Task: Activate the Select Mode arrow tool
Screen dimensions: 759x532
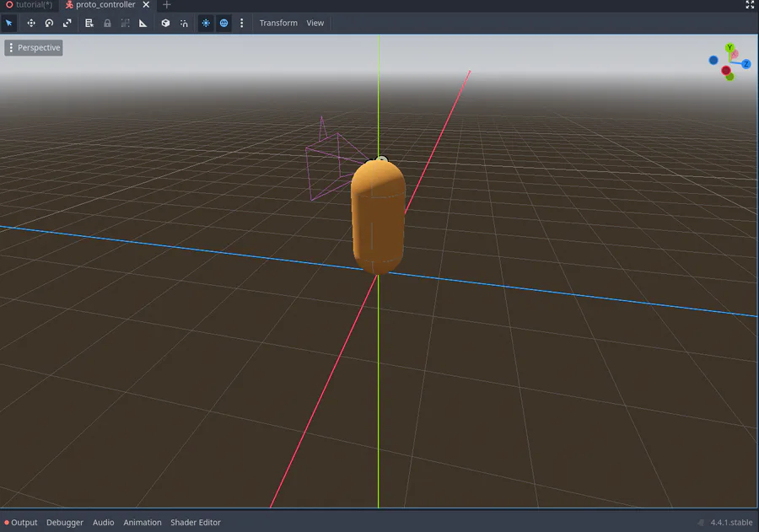Action: click(x=9, y=24)
